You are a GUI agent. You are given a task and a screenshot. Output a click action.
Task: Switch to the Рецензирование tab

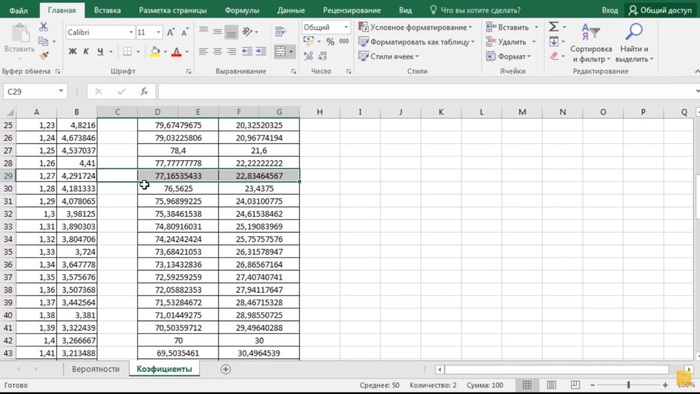(352, 10)
